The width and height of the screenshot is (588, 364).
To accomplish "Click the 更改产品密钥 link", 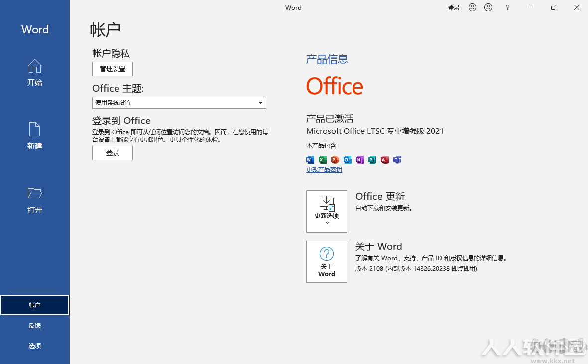I will [x=324, y=170].
